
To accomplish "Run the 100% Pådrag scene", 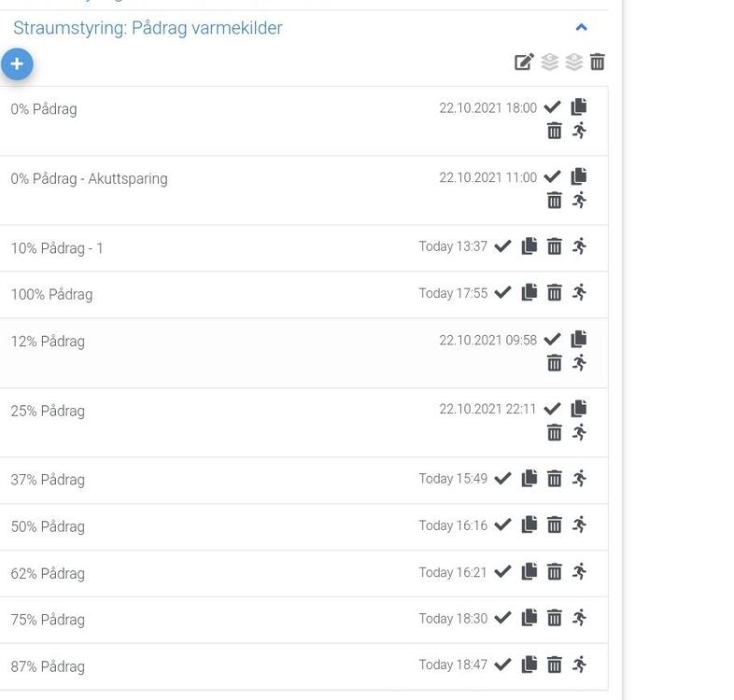I will click(579, 293).
